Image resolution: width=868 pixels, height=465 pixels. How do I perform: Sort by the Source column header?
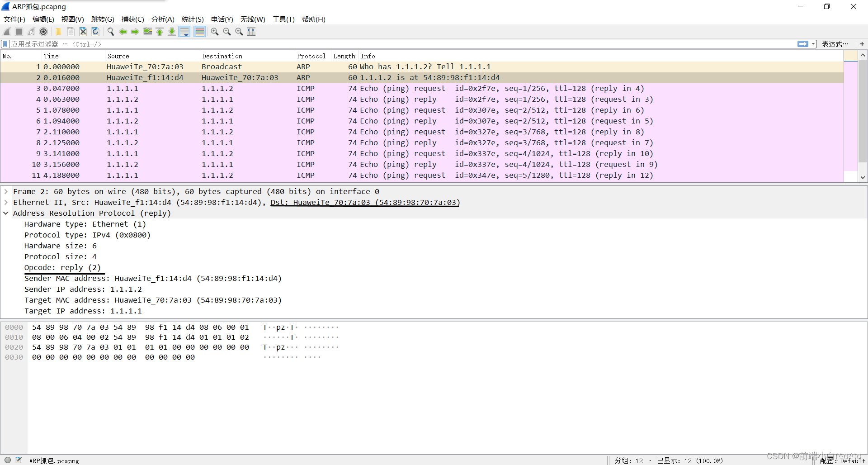152,56
